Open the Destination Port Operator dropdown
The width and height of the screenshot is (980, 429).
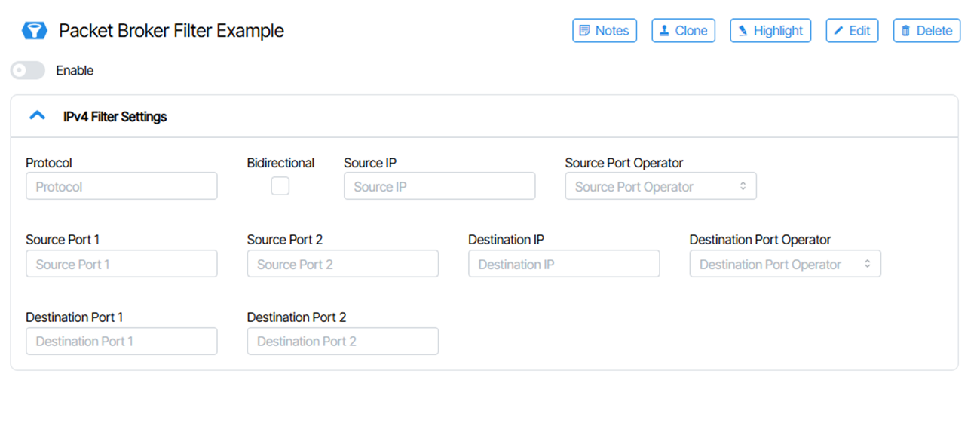785,265
